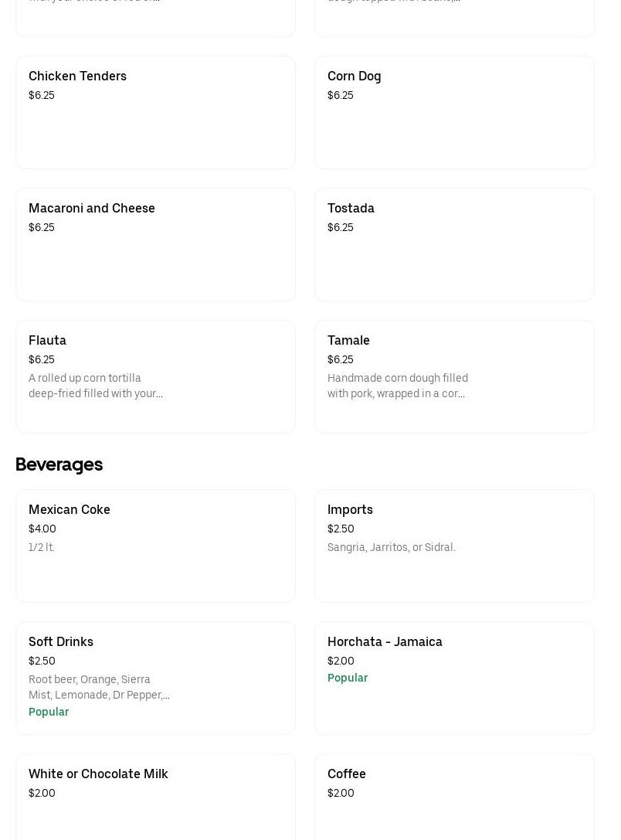Viewport: 621px width, 840px height.
Task: Click the Tamale description about pork filling
Action: point(397,386)
